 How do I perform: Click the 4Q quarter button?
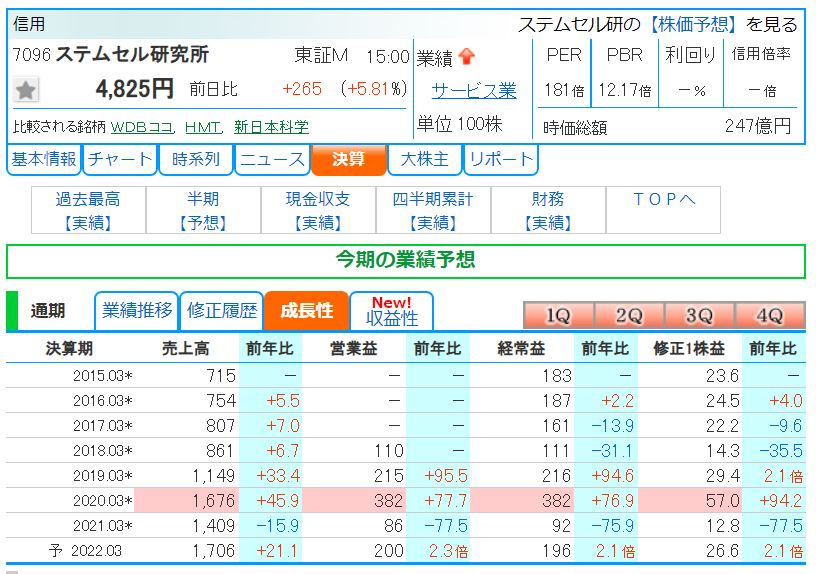tap(770, 315)
